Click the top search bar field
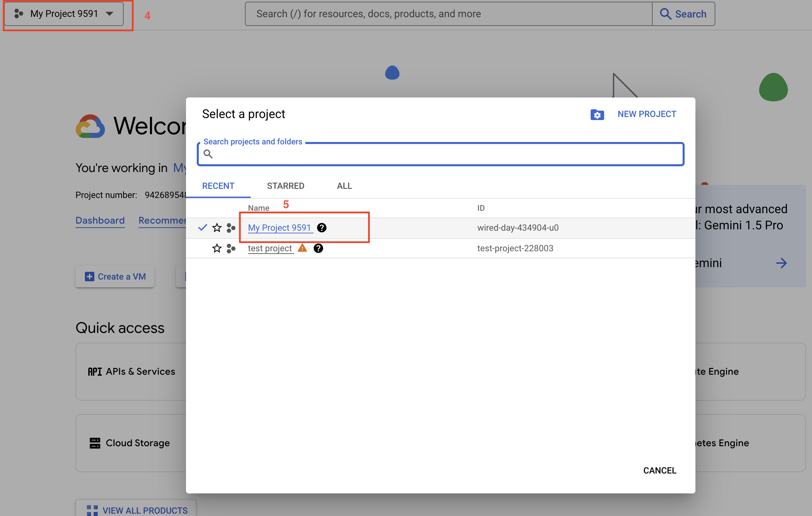 tap(448, 14)
